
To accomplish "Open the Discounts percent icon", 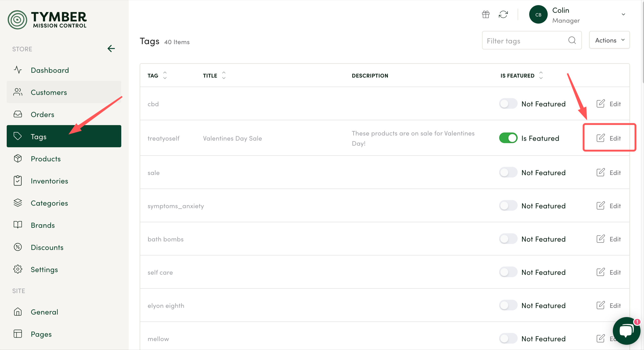I will tap(18, 247).
